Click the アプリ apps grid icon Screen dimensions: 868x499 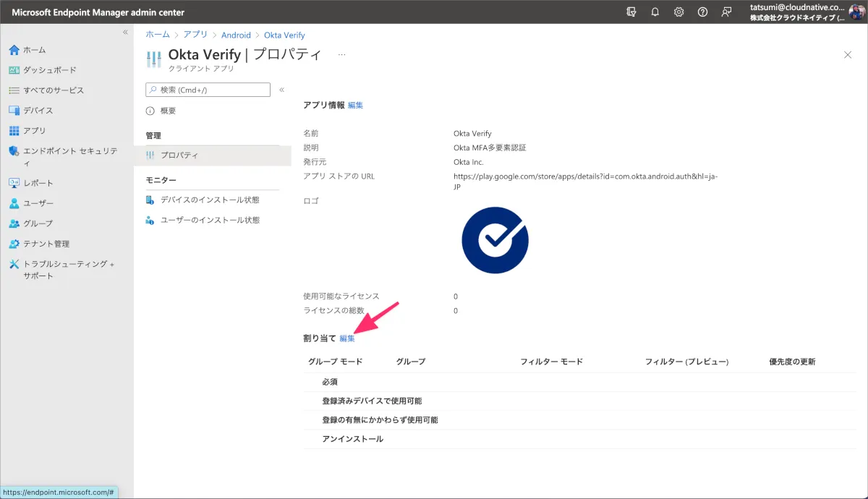pos(14,131)
